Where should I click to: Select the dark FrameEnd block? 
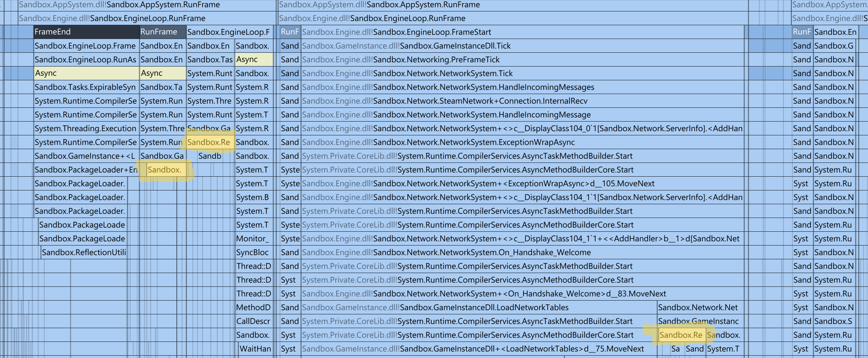[86, 32]
